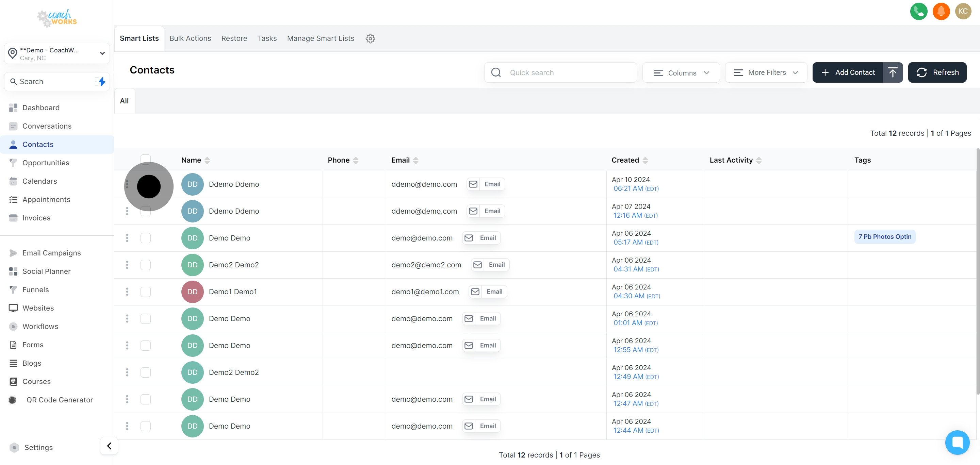
Task: Open three-dot menu for Demo1 Demo1 row
Action: coord(127,292)
